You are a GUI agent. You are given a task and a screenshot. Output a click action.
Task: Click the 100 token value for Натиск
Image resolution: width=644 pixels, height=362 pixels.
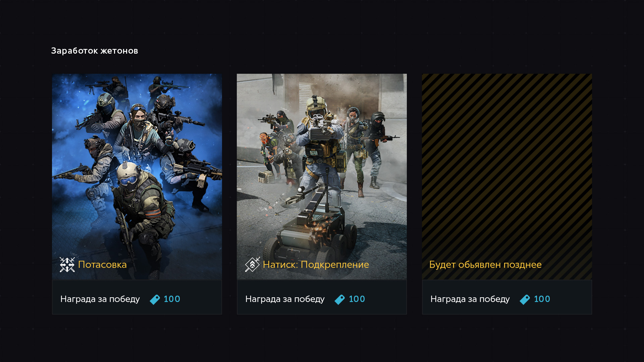[x=357, y=299]
